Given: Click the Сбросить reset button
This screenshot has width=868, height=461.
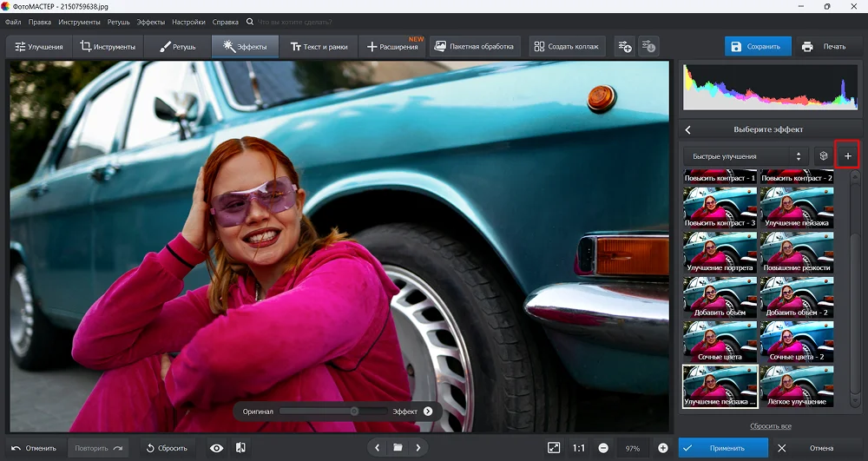Looking at the screenshot, I should pos(167,448).
